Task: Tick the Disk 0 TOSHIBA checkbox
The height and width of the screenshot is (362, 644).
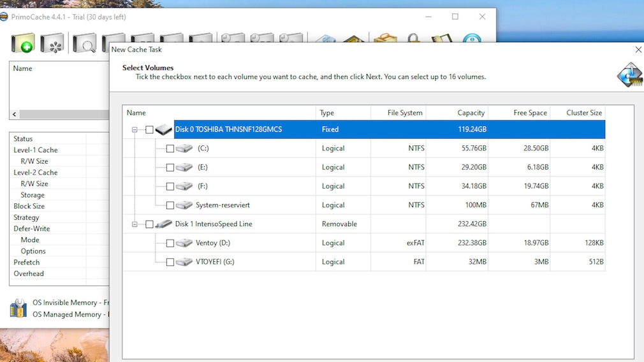Action: [x=149, y=129]
